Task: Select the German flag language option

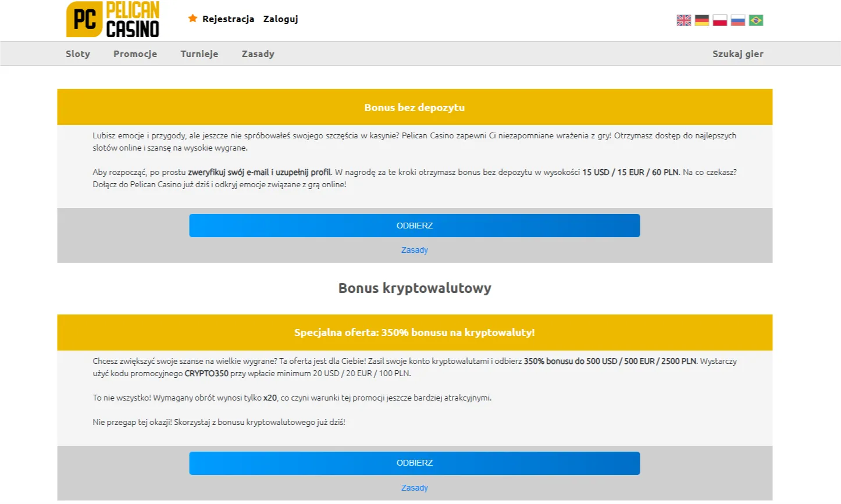Action: point(702,20)
